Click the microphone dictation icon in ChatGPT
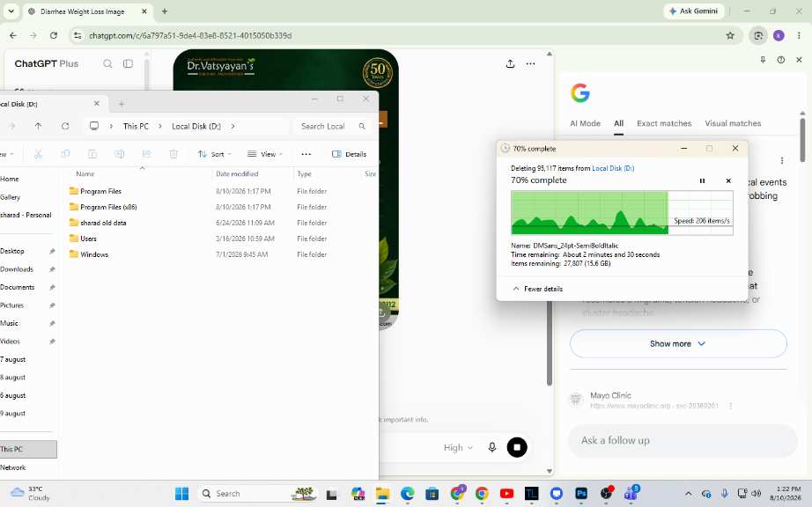 point(492,447)
